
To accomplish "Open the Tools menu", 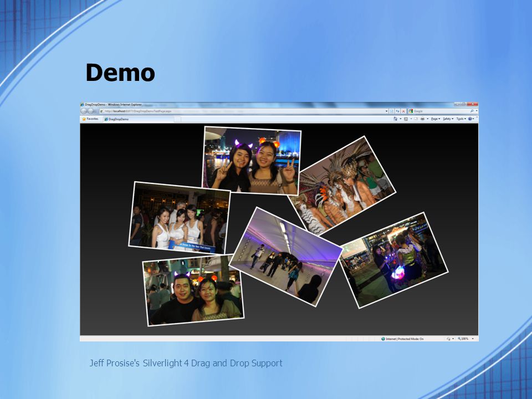I will click(461, 119).
